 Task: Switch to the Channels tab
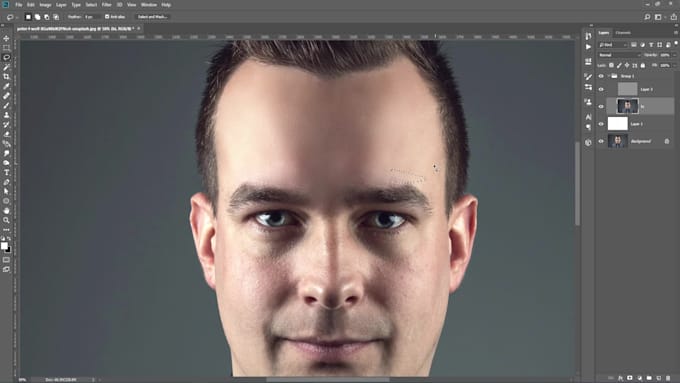point(623,33)
